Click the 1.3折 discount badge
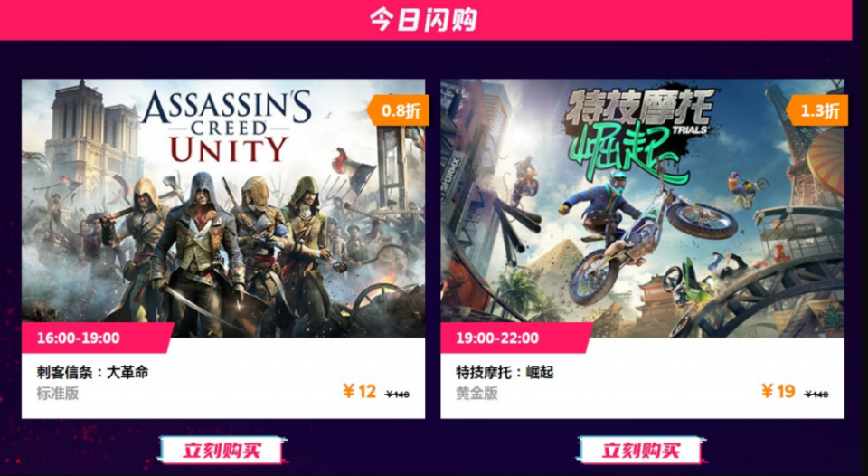 (x=817, y=110)
